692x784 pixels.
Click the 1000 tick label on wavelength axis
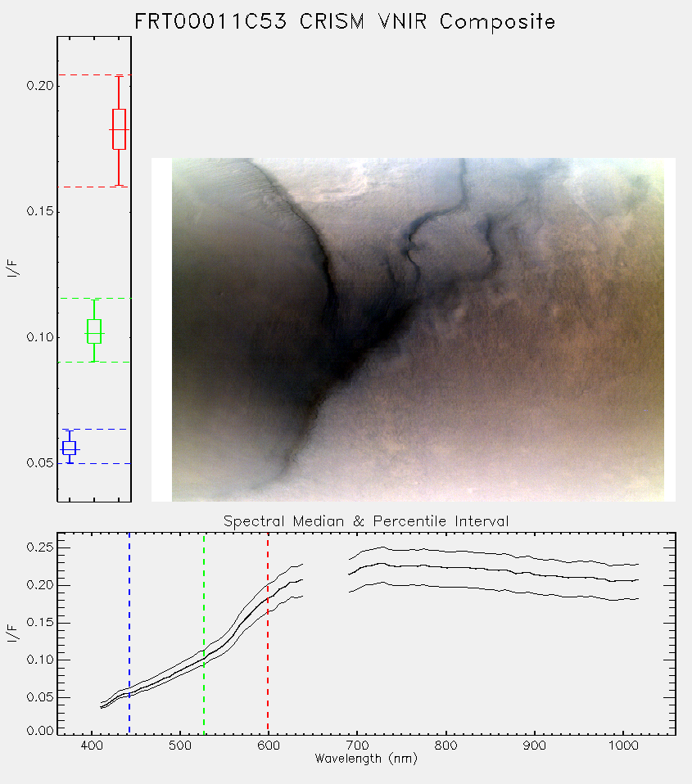623,746
